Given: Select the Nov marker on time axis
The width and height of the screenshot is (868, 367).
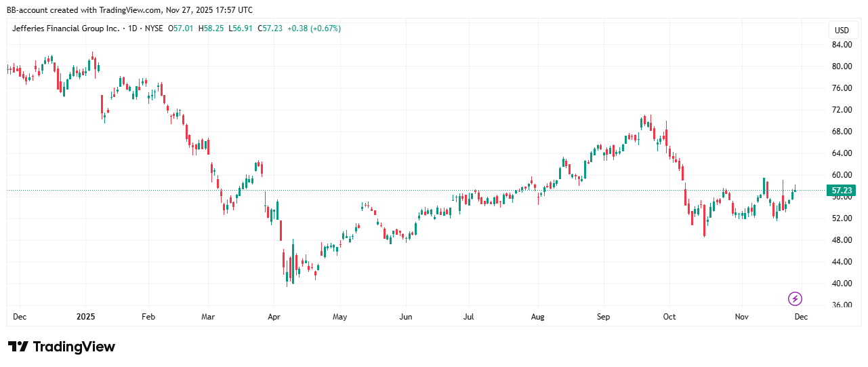Looking at the screenshot, I should (741, 317).
